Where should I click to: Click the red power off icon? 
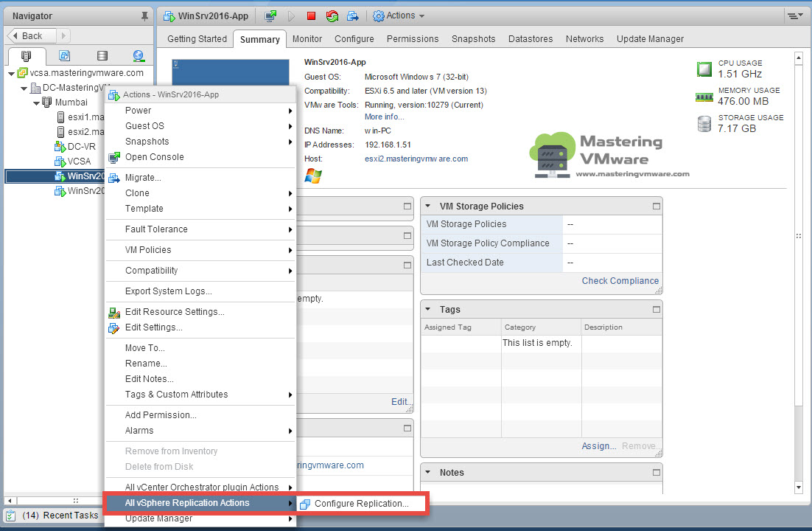coord(311,16)
